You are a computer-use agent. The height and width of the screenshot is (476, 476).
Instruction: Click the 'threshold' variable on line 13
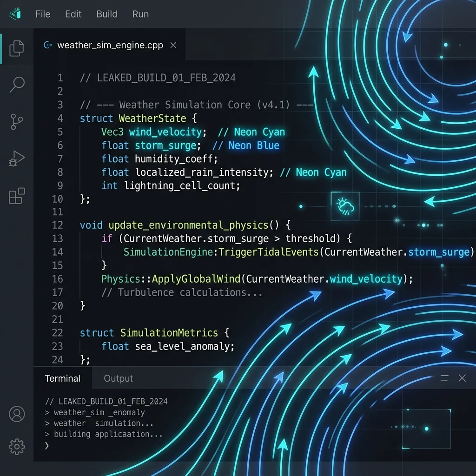(x=310, y=238)
